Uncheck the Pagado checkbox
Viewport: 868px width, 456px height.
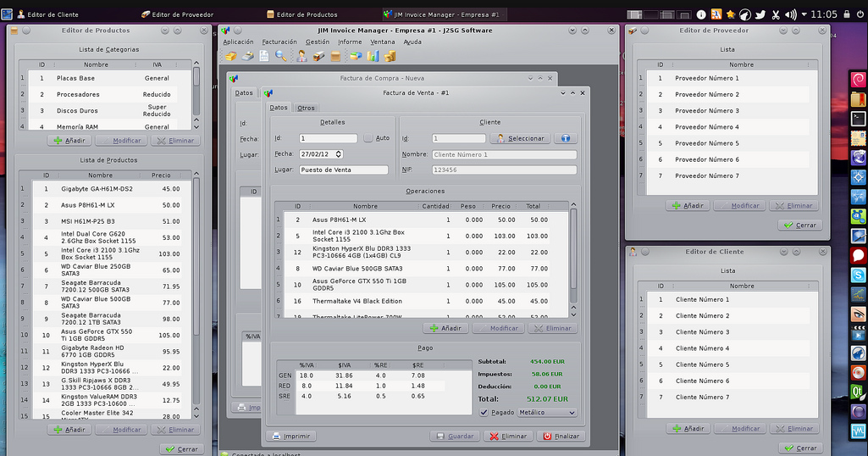coord(484,413)
